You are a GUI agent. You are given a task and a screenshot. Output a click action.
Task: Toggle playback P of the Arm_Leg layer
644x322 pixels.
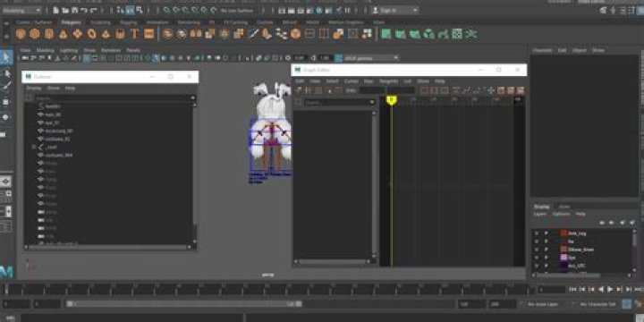tap(547, 233)
